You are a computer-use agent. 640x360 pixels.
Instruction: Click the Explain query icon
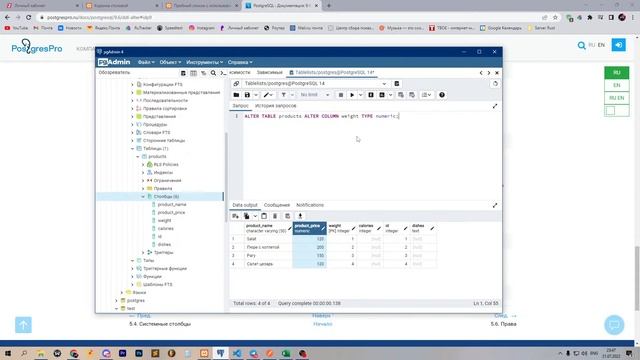(x=371, y=95)
